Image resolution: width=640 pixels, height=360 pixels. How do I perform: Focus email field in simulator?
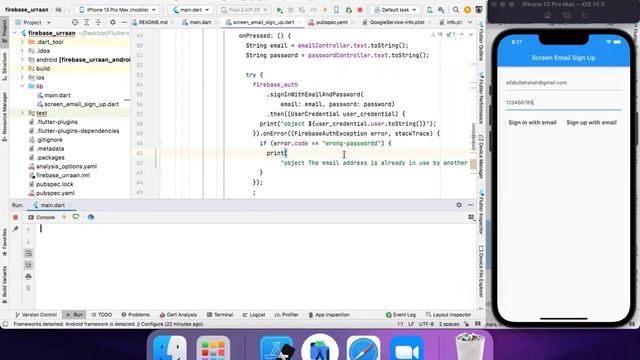tap(563, 83)
